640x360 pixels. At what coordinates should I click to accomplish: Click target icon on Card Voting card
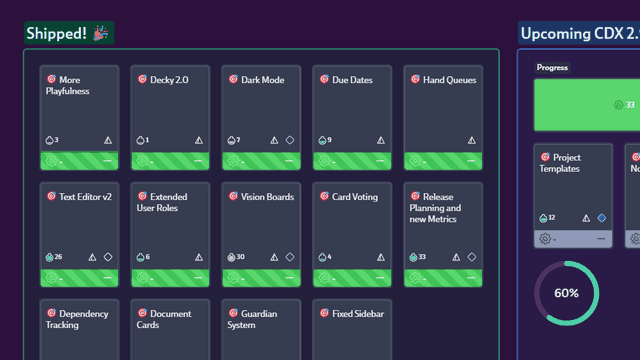tap(324, 196)
